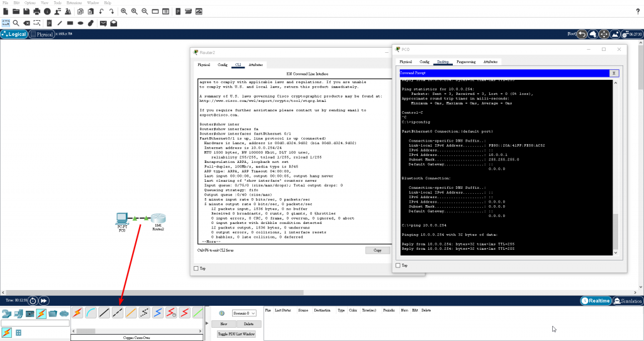Check the Top checkbox in the Router2 window
The width and height of the screenshot is (644, 341).
196,268
